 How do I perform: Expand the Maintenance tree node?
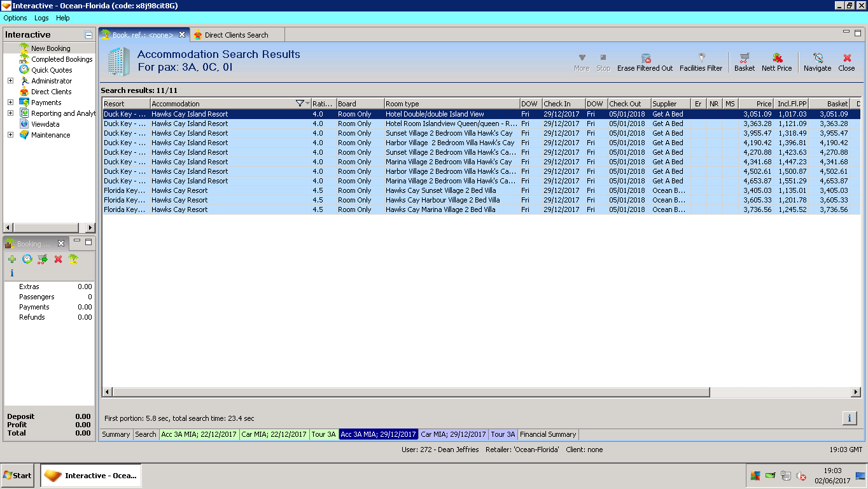pos(10,135)
